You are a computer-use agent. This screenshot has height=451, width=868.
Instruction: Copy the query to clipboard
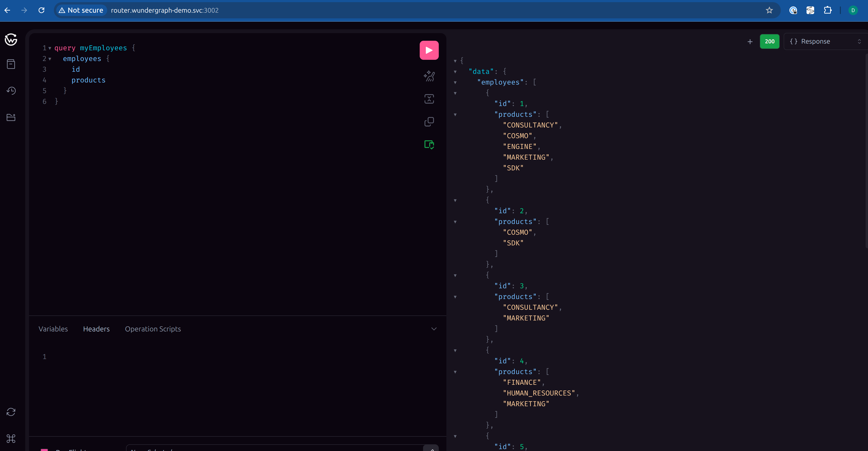(429, 122)
